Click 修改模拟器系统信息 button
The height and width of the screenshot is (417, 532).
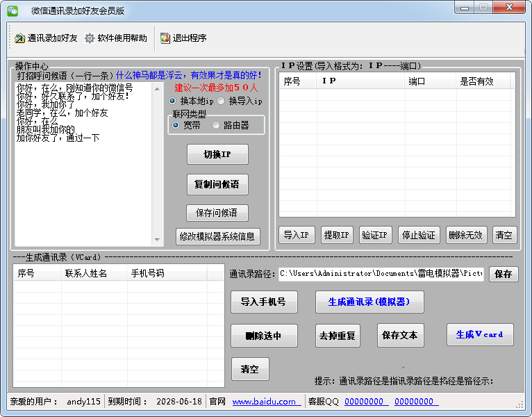click(218, 236)
